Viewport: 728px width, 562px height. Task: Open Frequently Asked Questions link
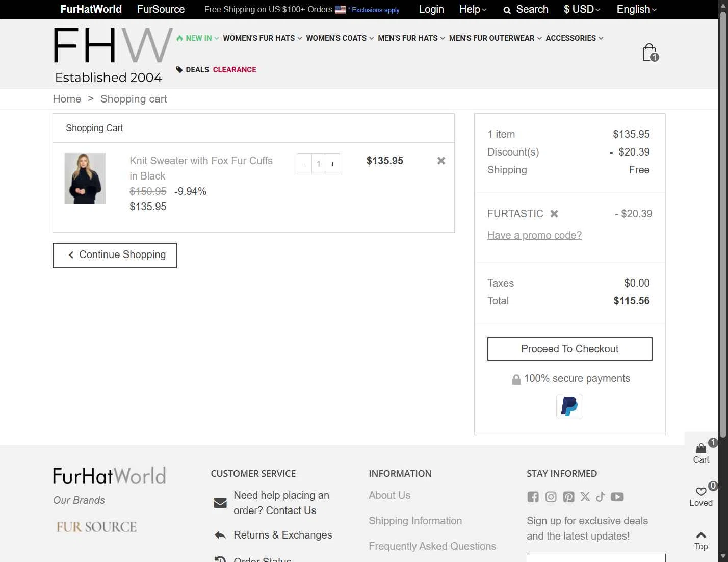tap(432, 546)
